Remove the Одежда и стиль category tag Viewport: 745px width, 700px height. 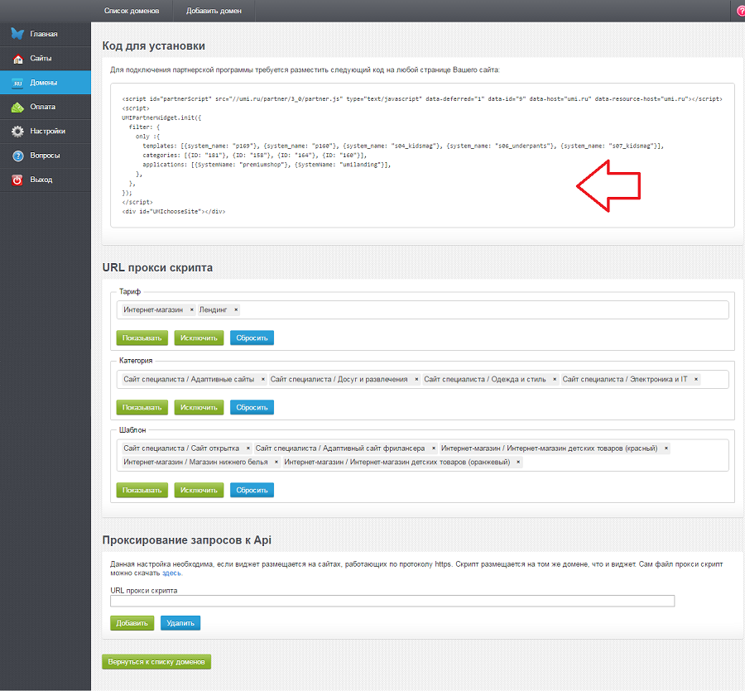[555, 379]
